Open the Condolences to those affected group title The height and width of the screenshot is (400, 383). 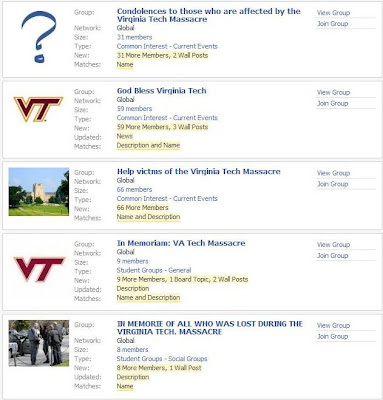click(x=209, y=15)
